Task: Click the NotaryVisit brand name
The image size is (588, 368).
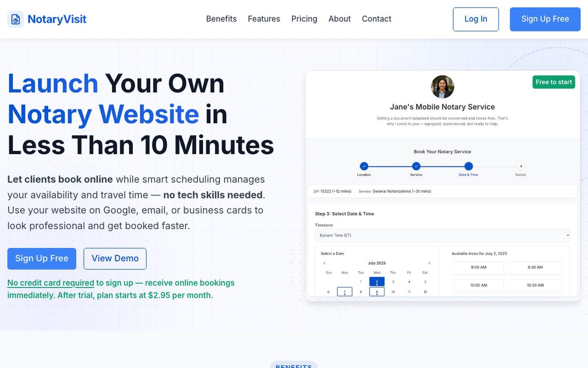Action: [57, 19]
